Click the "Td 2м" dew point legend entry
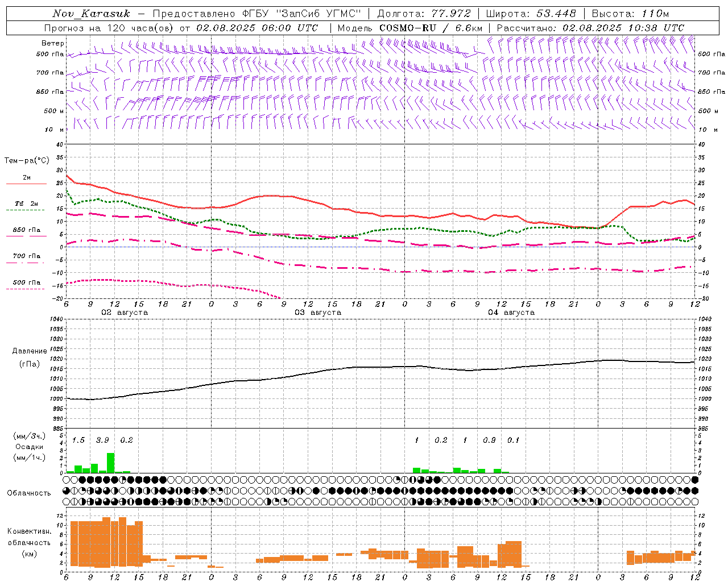The width and height of the screenshot is (728, 582). 27,203
